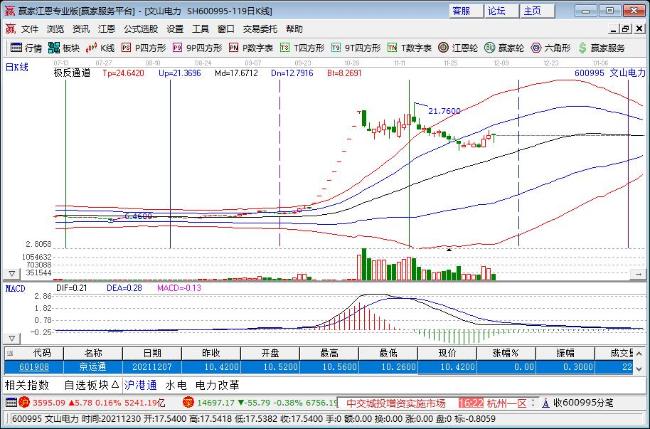Screen dimensions: 650x429
Task: Sort by 最低 column header
Action: click(x=388, y=353)
